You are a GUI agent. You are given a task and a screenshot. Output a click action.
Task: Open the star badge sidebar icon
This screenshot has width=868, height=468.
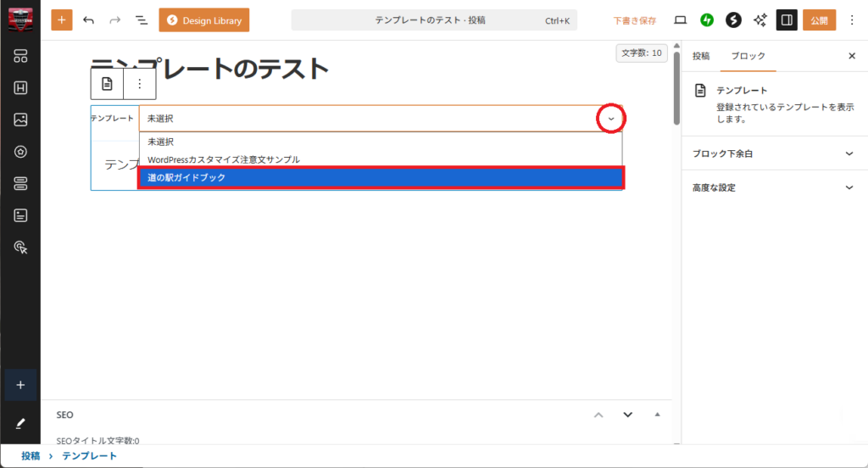20,152
